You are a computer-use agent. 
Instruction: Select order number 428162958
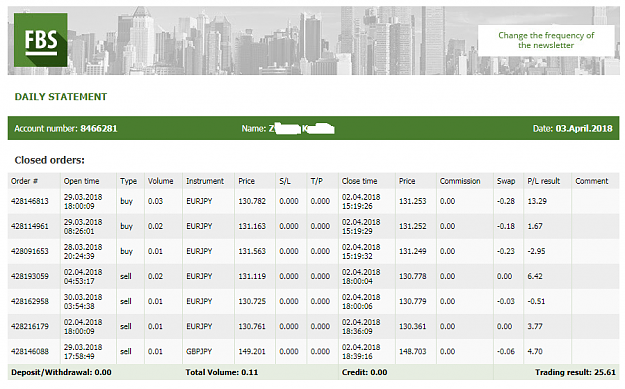[29, 301]
